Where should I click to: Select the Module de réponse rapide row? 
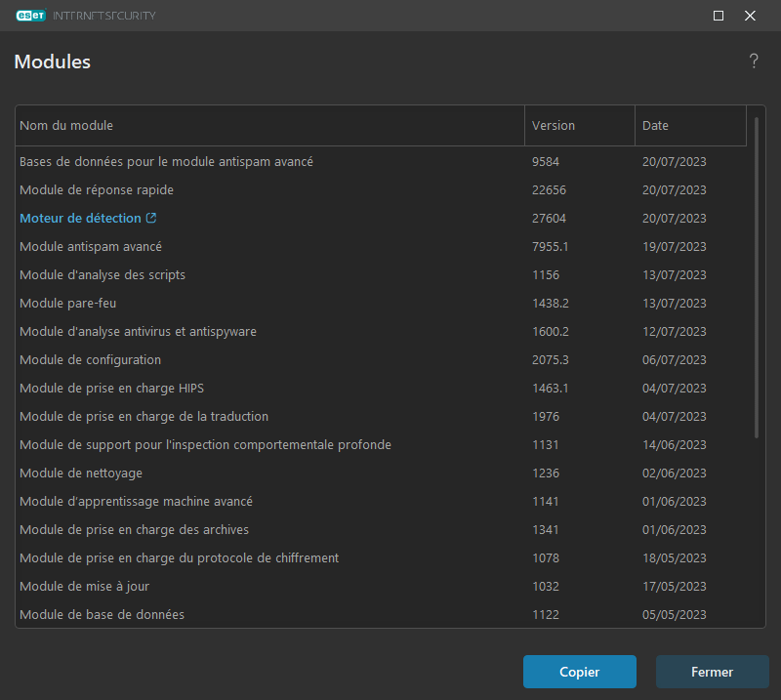pos(381,189)
